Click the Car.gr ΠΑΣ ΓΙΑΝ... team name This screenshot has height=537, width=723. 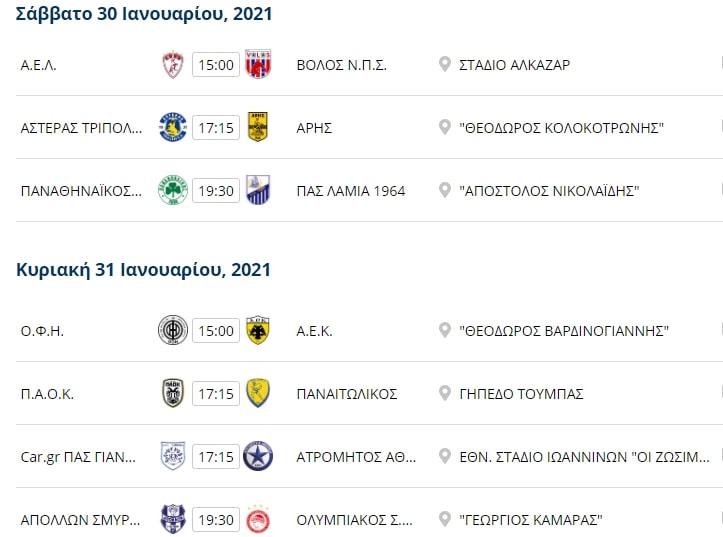click(78, 457)
